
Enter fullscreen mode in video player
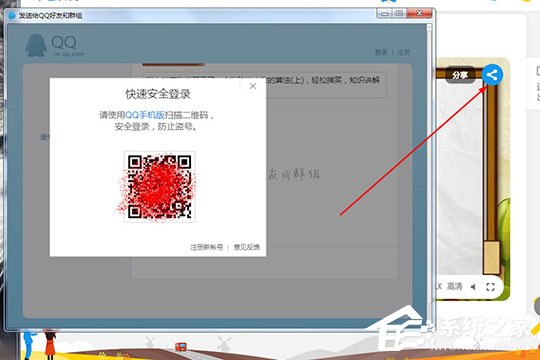tap(490, 287)
